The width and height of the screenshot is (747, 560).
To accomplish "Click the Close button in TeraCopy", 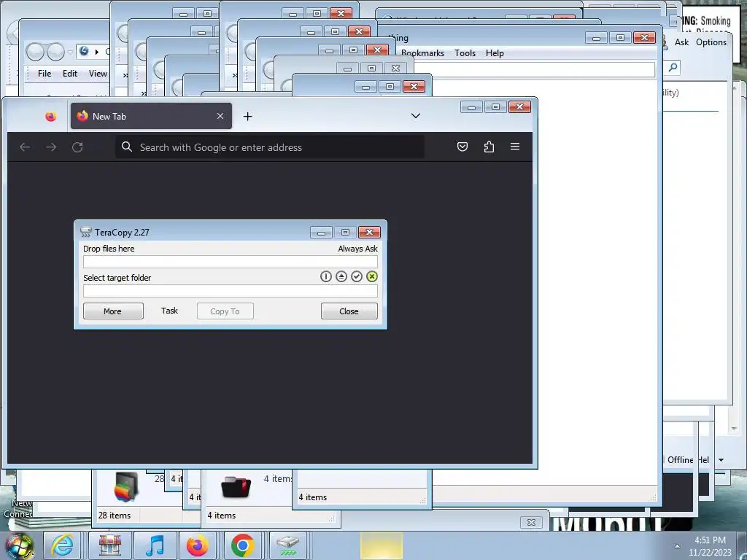I will [349, 311].
